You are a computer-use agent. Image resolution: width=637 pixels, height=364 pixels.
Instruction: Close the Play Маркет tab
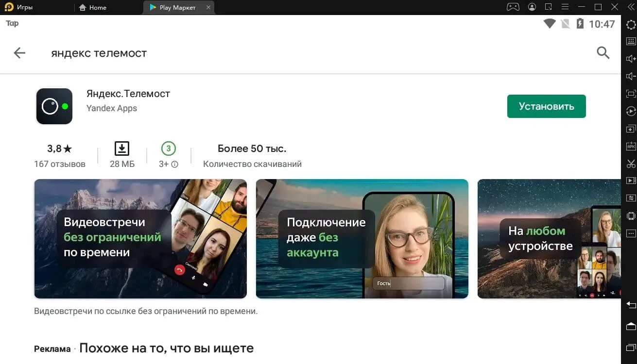tap(208, 7)
